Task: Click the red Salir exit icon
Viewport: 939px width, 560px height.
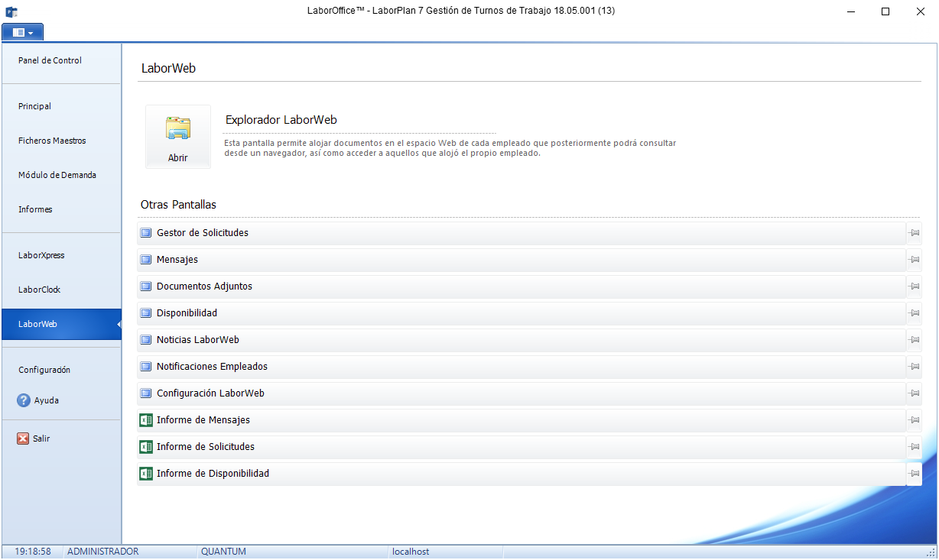Action: (x=23, y=439)
